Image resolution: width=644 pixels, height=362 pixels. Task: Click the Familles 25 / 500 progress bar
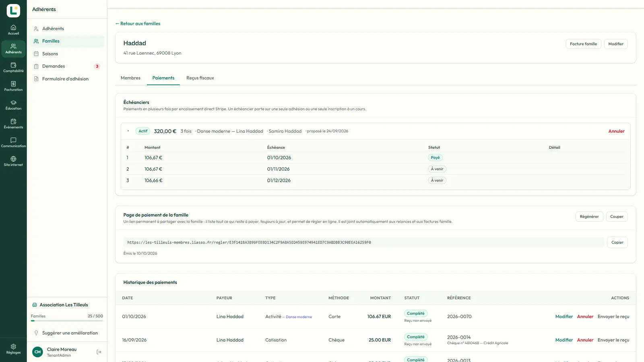(x=67, y=321)
